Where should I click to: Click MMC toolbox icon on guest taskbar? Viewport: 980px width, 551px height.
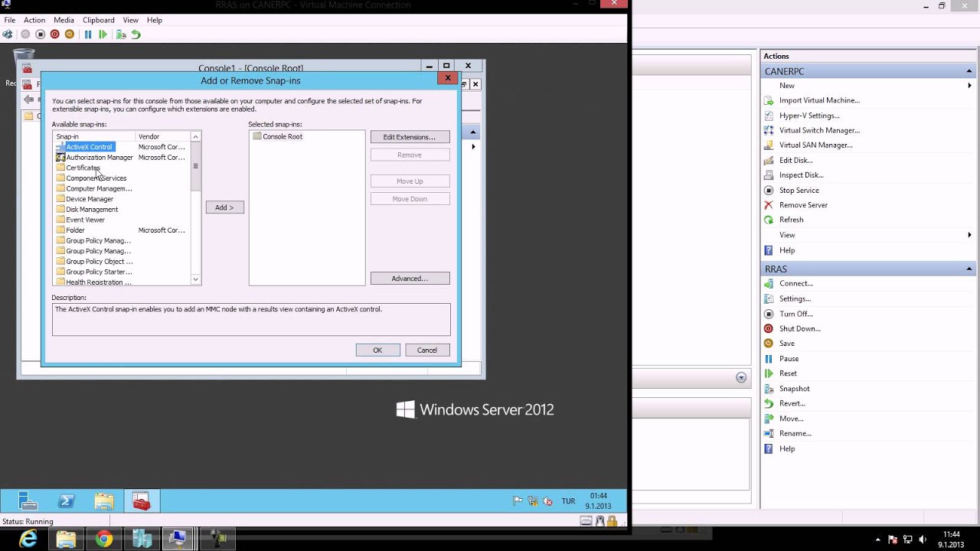[142, 501]
